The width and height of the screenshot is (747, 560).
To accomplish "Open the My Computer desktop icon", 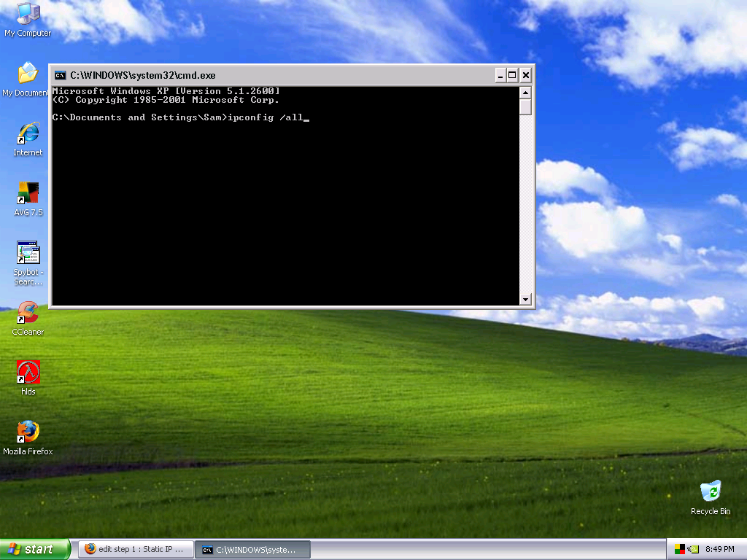I will pos(28,20).
